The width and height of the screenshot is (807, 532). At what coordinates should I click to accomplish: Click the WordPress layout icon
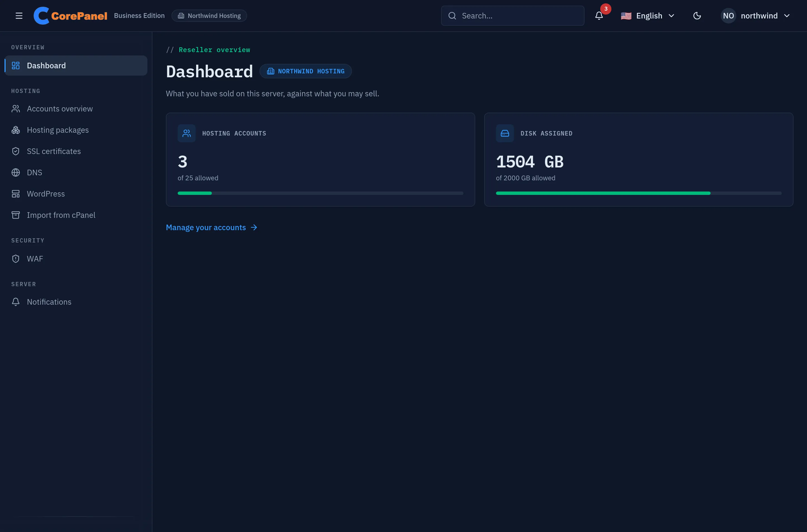16,194
